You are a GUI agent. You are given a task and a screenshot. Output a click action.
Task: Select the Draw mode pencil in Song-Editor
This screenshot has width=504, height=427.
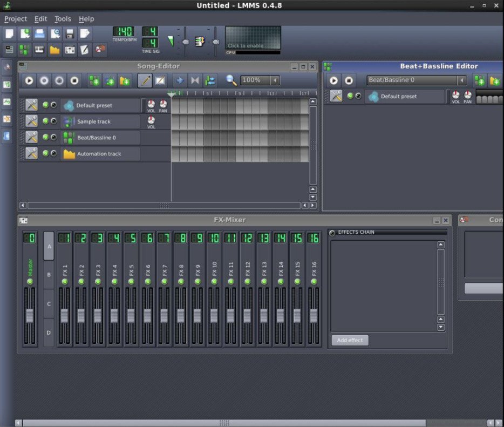pos(146,80)
